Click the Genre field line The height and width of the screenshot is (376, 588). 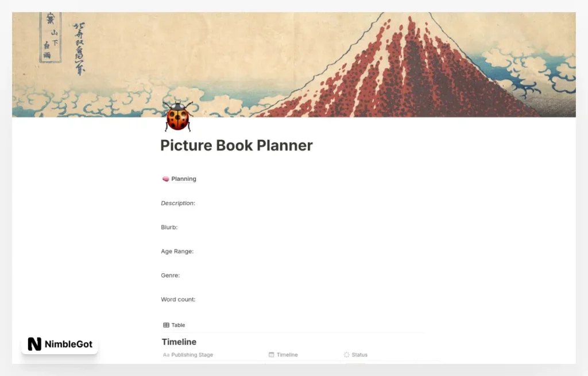coord(170,275)
